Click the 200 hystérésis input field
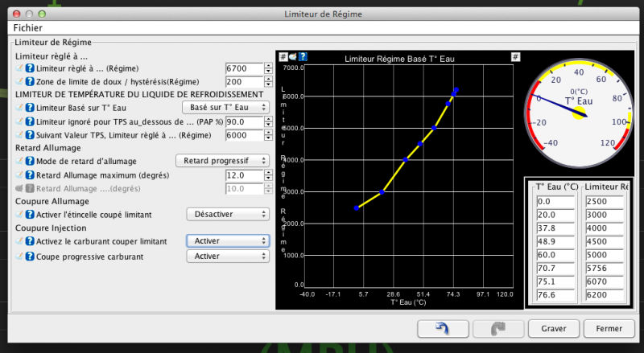644x353 pixels. [245, 82]
